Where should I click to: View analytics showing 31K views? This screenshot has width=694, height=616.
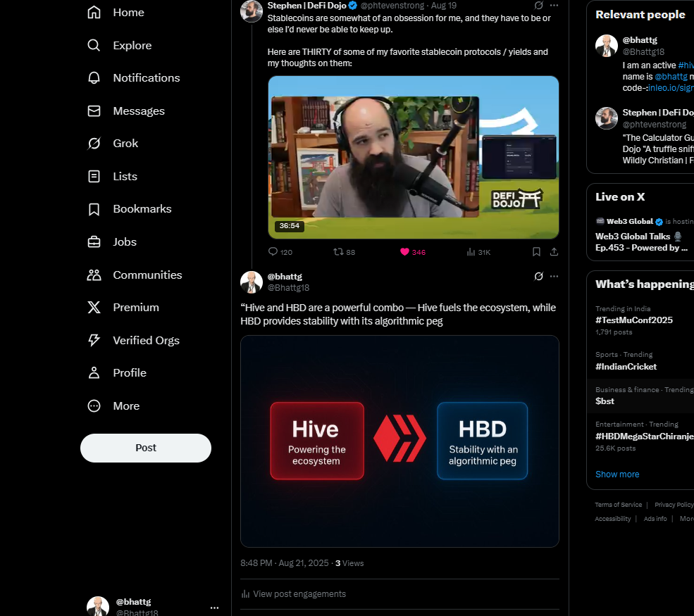click(478, 252)
